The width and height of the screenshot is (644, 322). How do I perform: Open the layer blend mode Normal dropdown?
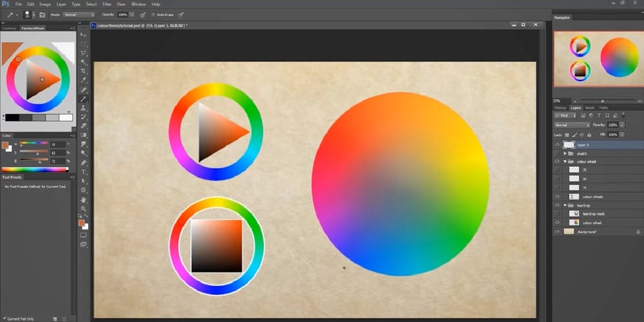point(572,125)
